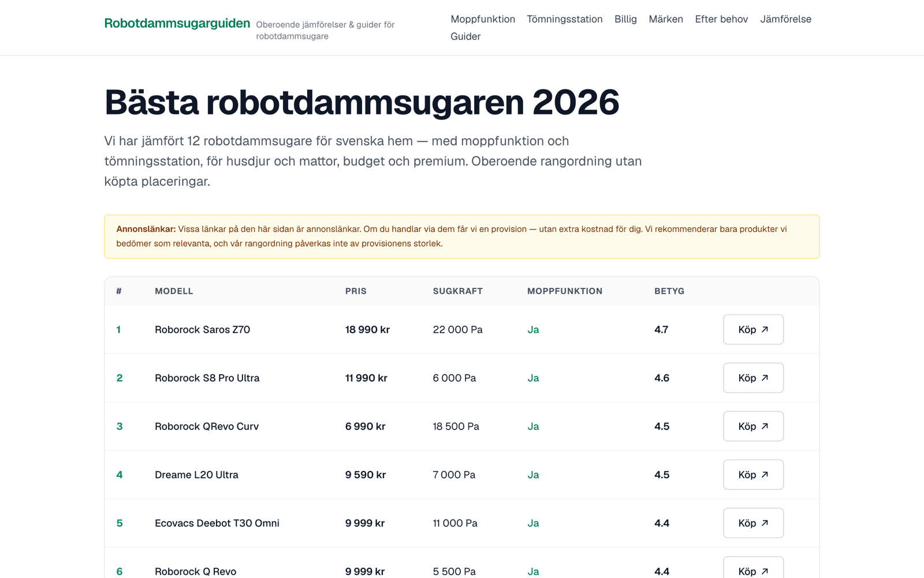Viewport: 924px width, 578px height.
Task: Open the Moppfunktion menu item
Action: pyautogui.click(x=483, y=19)
